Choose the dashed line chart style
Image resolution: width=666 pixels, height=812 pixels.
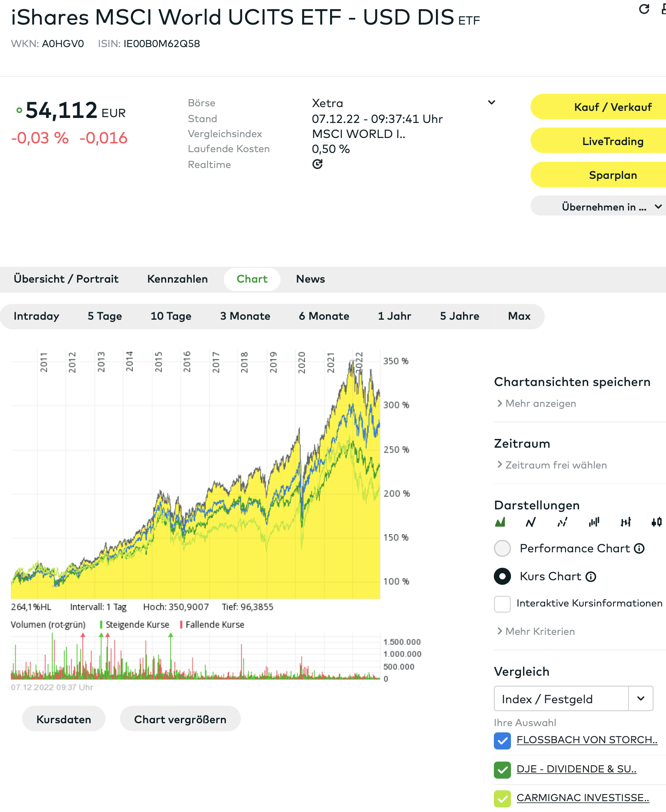(x=562, y=522)
